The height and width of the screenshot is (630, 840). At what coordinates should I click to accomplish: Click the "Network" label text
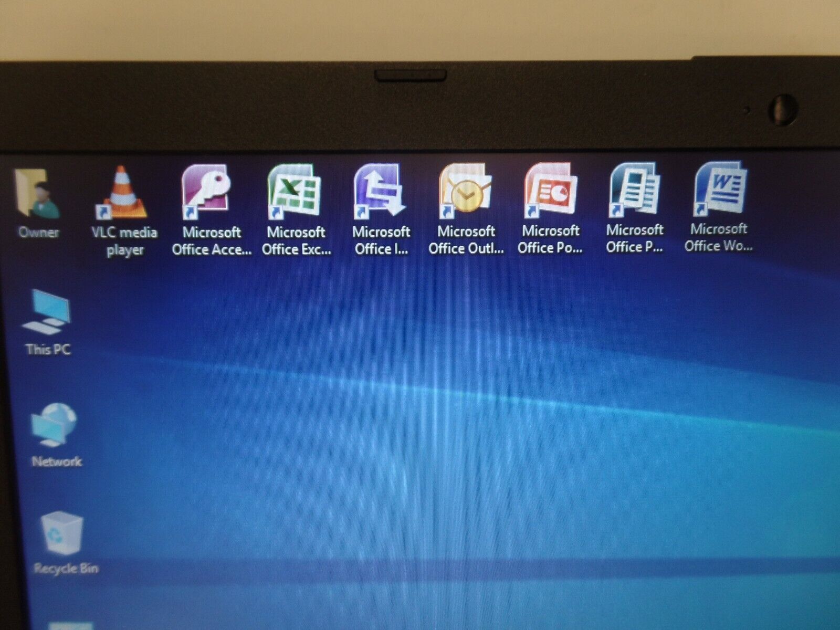(x=57, y=461)
